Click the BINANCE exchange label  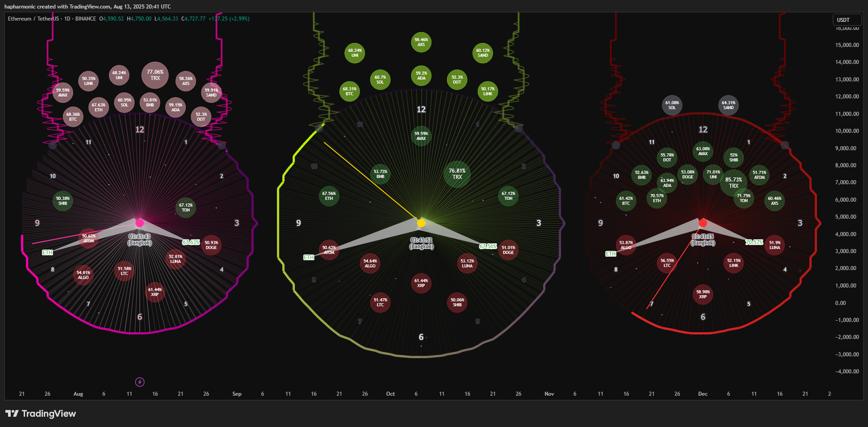coord(85,19)
